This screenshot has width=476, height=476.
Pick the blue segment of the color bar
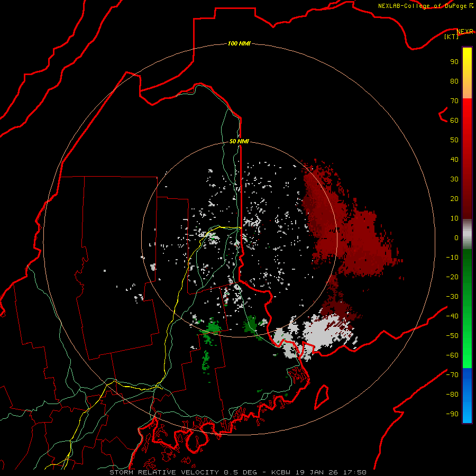(x=467, y=396)
